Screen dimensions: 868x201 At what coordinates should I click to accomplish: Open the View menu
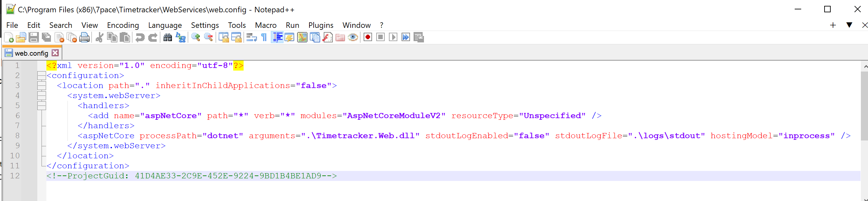click(90, 25)
